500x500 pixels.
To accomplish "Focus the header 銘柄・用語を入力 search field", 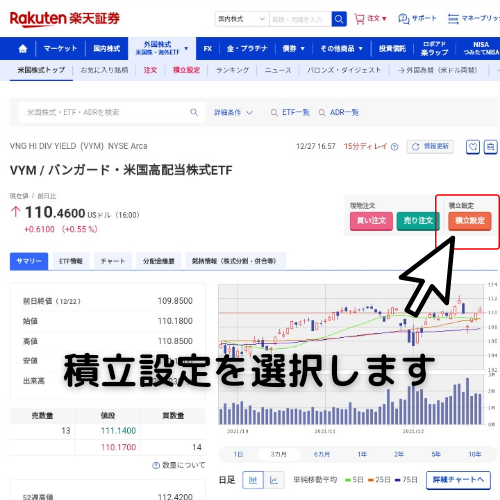I will (300, 19).
